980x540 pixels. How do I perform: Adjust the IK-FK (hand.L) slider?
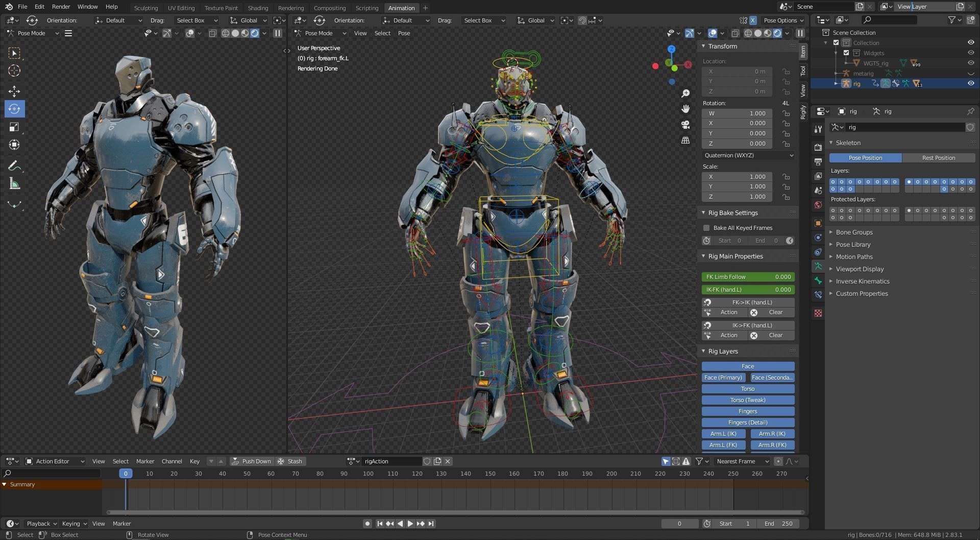[x=748, y=290]
